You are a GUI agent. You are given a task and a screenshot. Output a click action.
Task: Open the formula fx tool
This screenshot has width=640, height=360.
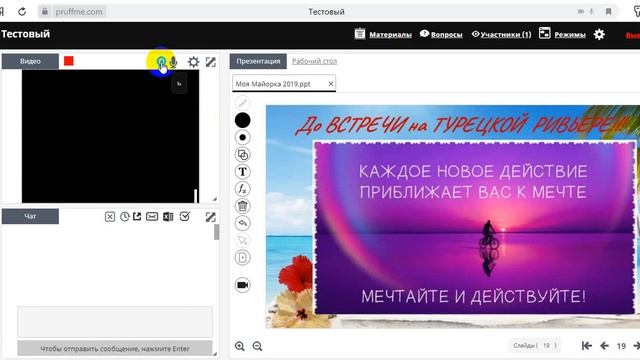click(242, 189)
